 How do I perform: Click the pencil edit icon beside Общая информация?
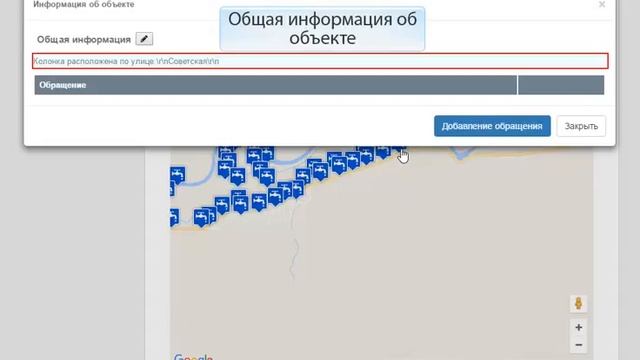click(x=144, y=39)
